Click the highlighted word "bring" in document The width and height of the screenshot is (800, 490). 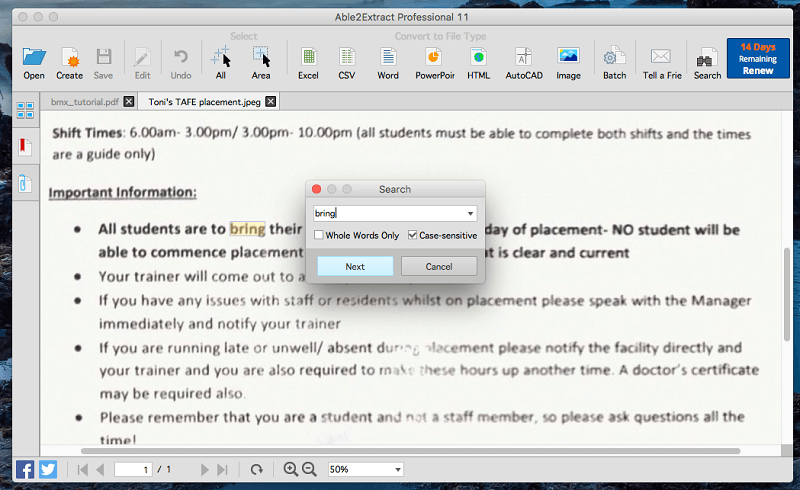tap(247, 229)
